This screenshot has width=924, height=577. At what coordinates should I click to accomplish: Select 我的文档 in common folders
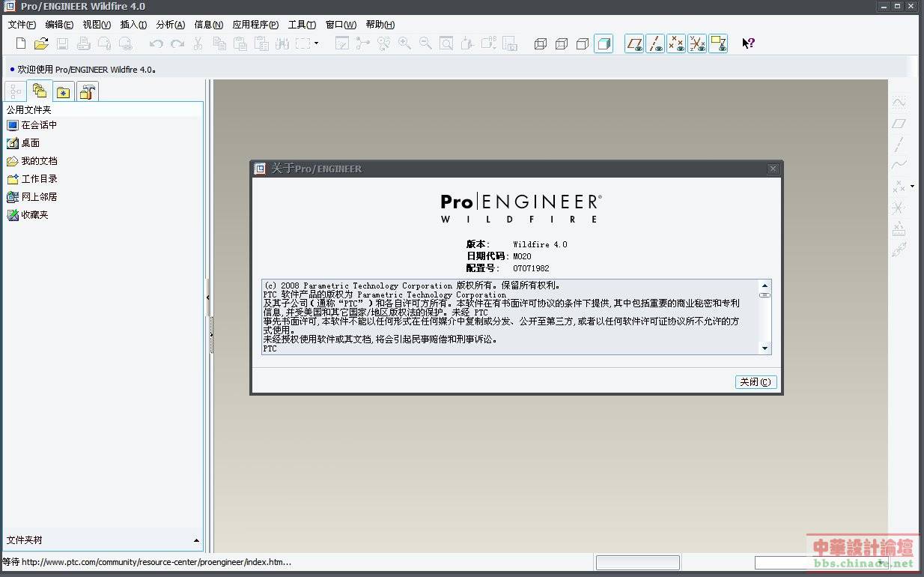[x=32, y=161]
